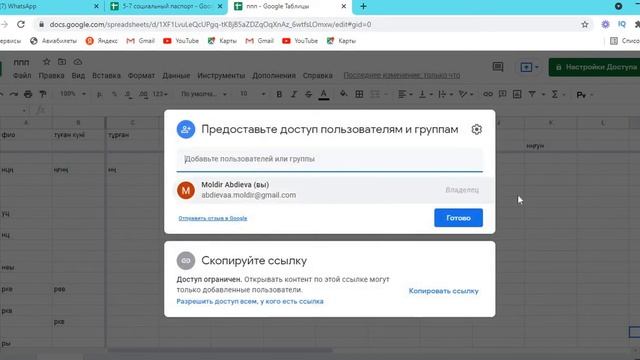
Task: Insert link toolbar icon
Action: 488,94
